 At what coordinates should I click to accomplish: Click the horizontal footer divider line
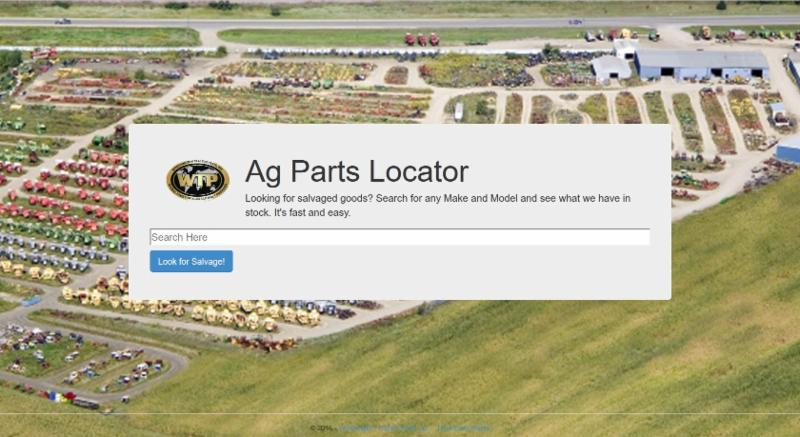(x=400, y=414)
